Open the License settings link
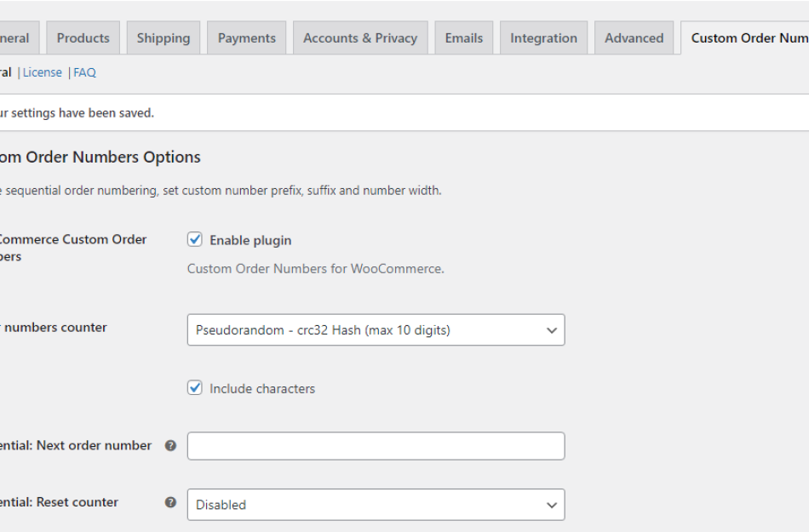 41,72
